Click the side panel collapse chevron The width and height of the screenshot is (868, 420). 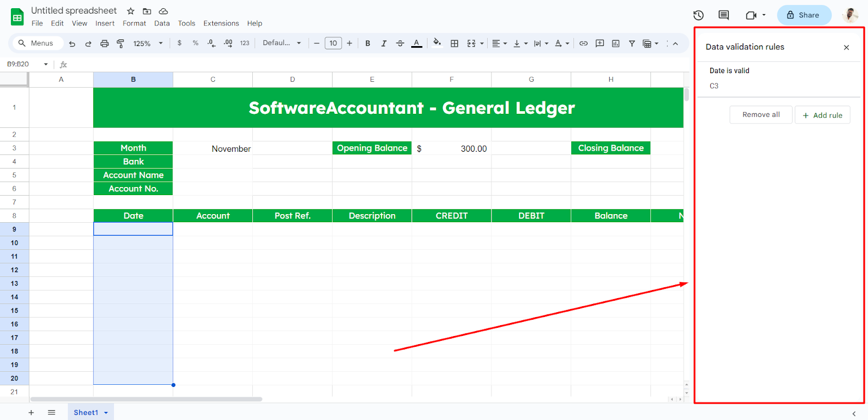854,413
